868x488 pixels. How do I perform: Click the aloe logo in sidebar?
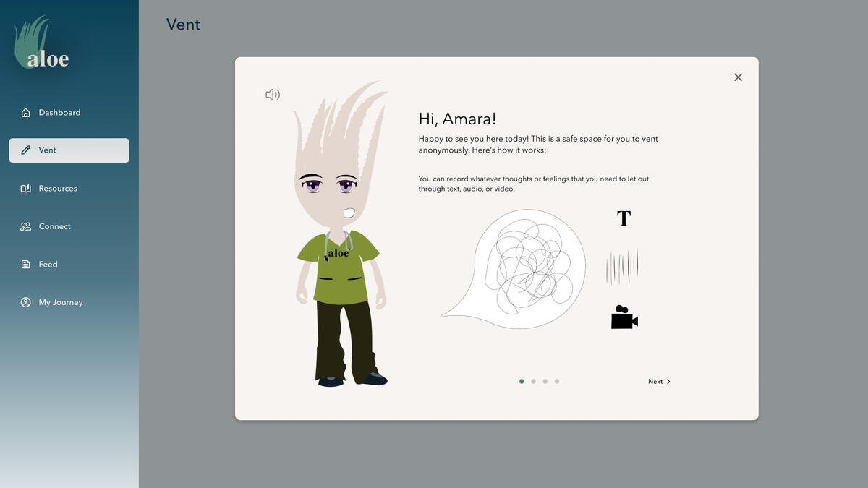(x=42, y=45)
